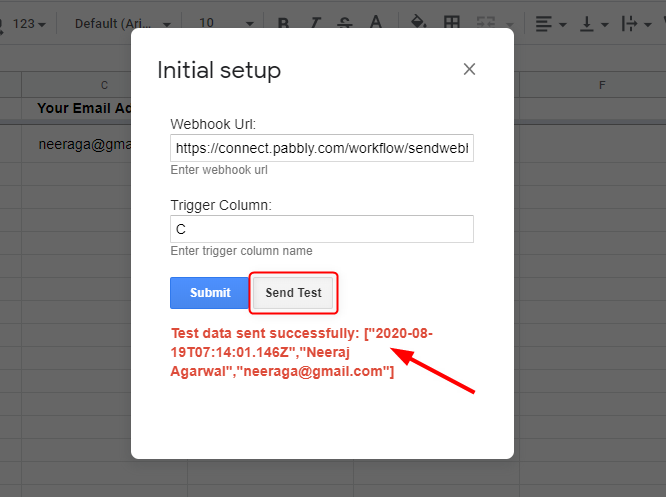
Task: Apply strikethrough formatting
Action: pyautogui.click(x=344, y=23)
